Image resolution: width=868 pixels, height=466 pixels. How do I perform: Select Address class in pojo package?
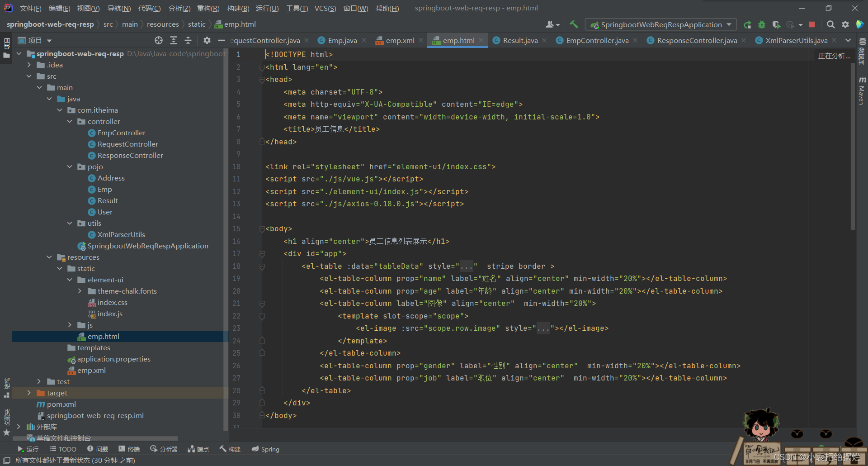111,178
